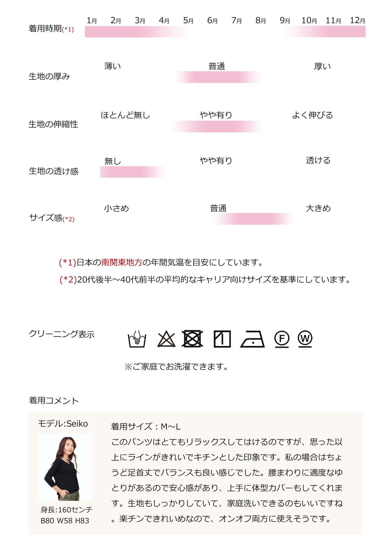
Task: Click the do not tumble dry icon
Action: click(192, 339)
